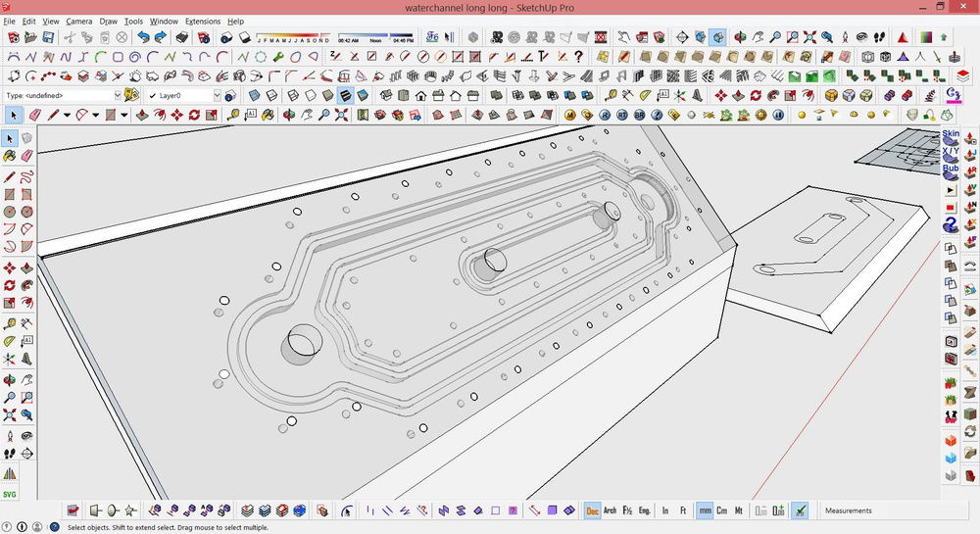Screen dimensions: 980x534
Task: Select the Eraser tool in left toolbar
Action: point(26,155)
